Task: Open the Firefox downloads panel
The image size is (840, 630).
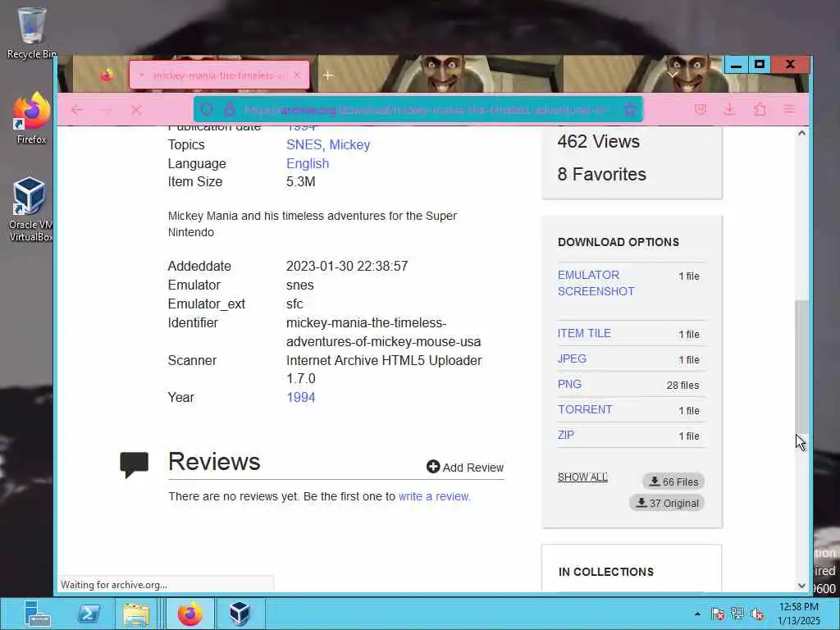Action: coord(729,109)
